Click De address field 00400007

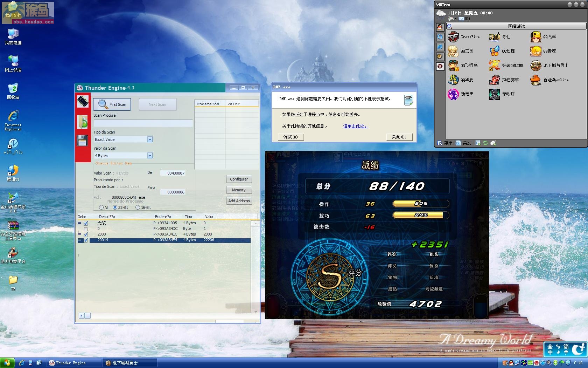(173, 173)
